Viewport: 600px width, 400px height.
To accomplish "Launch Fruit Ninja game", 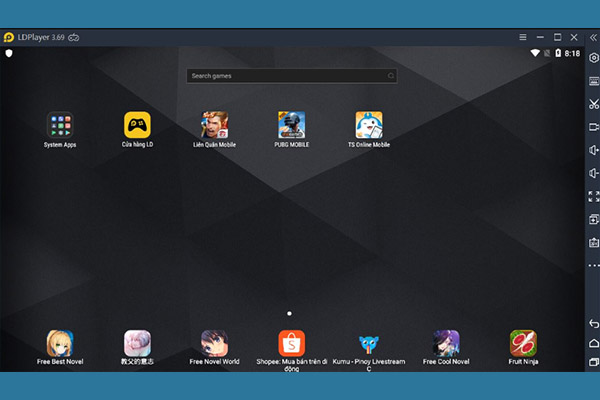I will (523, 343).
